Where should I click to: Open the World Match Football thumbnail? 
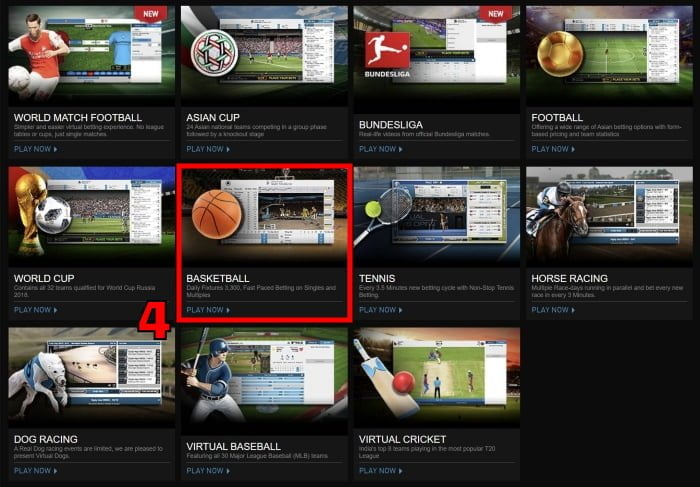tap(92, 56)
